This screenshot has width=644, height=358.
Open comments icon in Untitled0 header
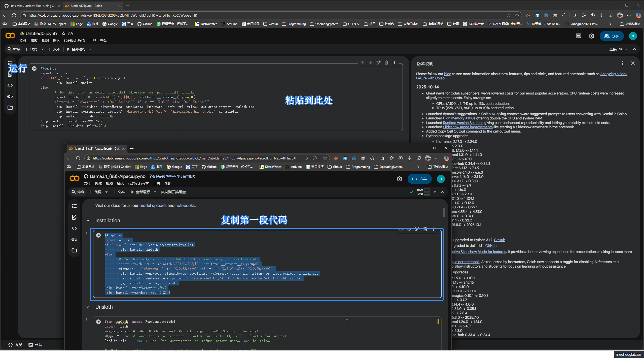tap(578, 36)
